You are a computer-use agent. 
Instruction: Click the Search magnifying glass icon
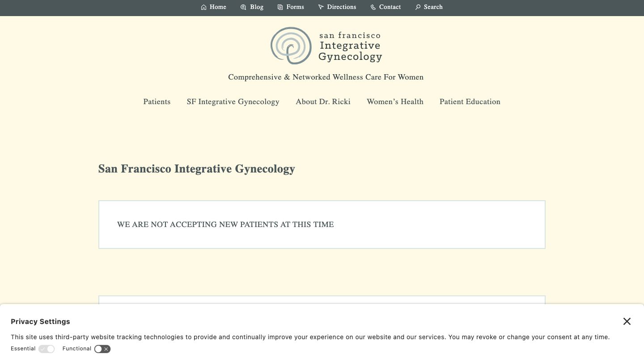pos(418,7)
